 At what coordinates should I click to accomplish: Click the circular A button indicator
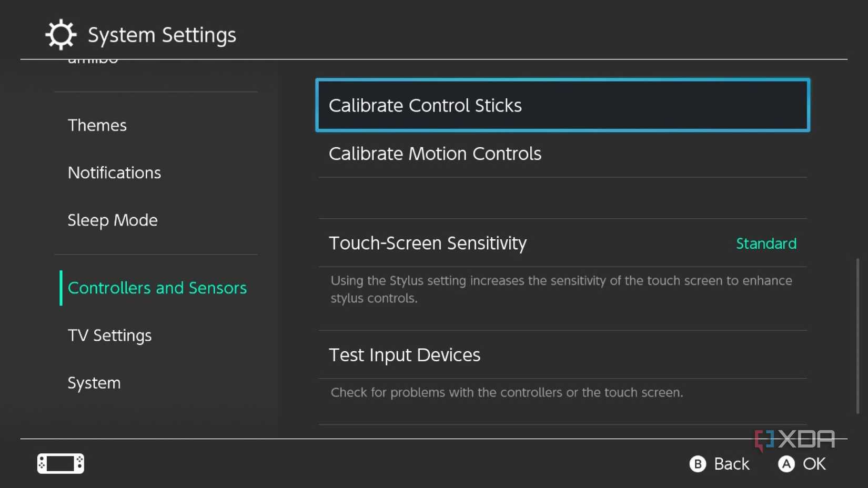786,464
